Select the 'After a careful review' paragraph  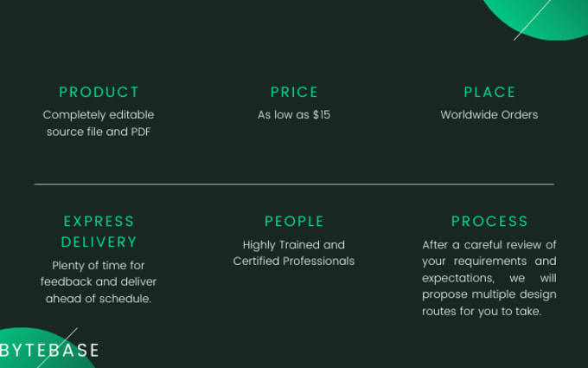click(489, 278)
